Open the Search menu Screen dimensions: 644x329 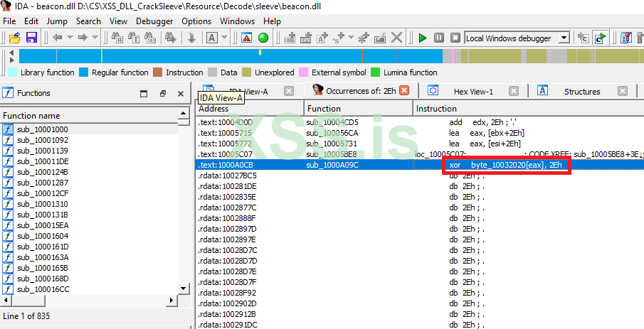point(88,21)
